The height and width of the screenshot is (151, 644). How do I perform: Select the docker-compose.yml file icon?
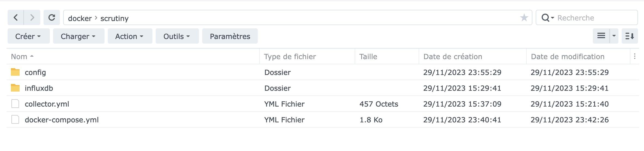coord(15,120)
